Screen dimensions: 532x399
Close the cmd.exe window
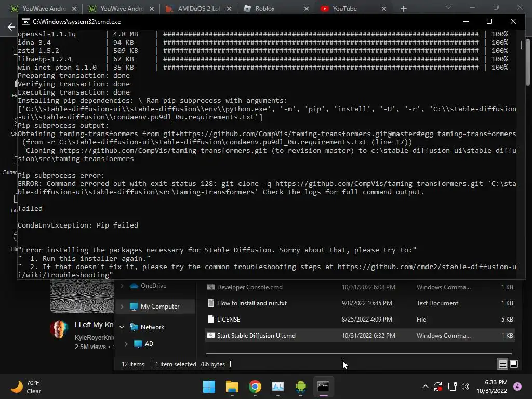click(513, 21)
